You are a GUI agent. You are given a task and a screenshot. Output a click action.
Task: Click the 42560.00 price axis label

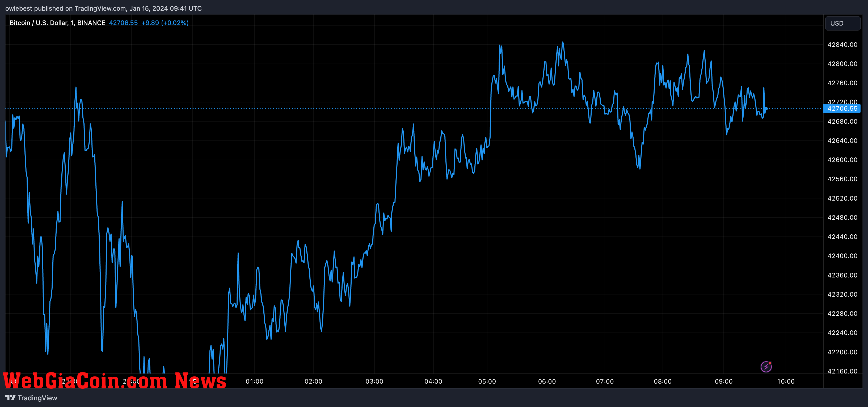(842, 179)
